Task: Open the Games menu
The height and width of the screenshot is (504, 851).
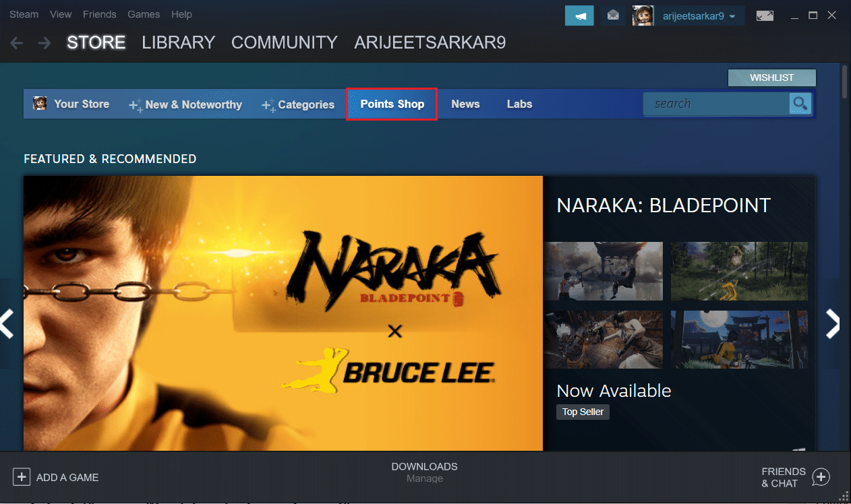Action: coord(144,14)
